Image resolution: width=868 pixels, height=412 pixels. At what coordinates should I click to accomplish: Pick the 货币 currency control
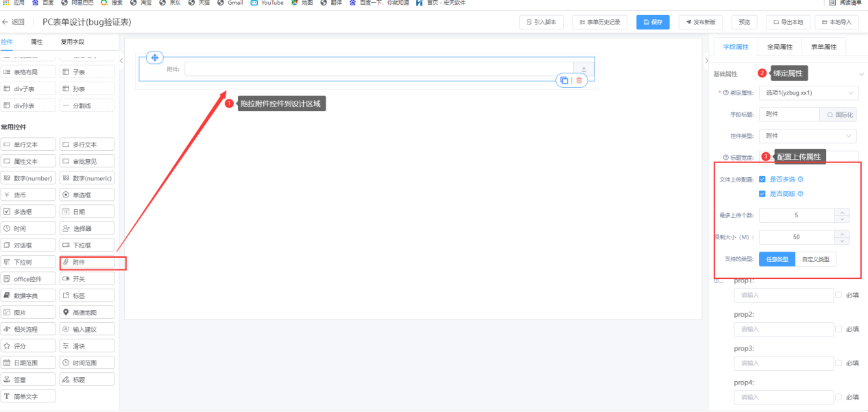pos(28,195)
